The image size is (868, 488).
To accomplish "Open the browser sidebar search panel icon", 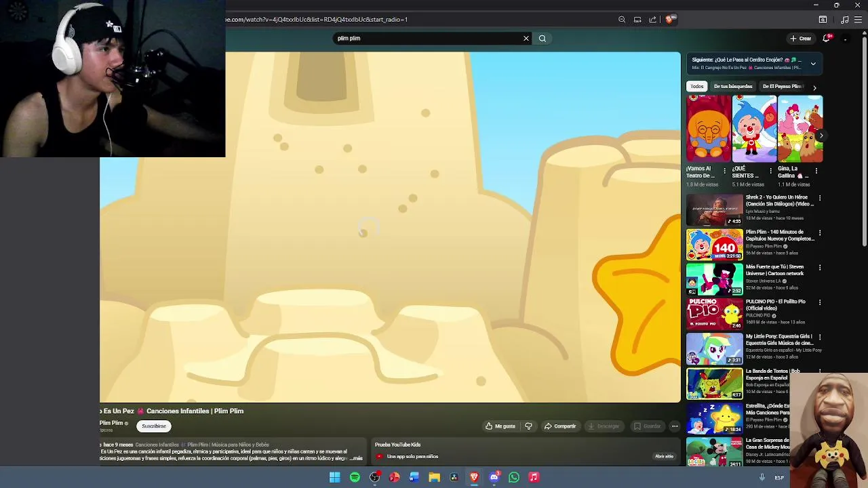I will click(x=823, y=20).
